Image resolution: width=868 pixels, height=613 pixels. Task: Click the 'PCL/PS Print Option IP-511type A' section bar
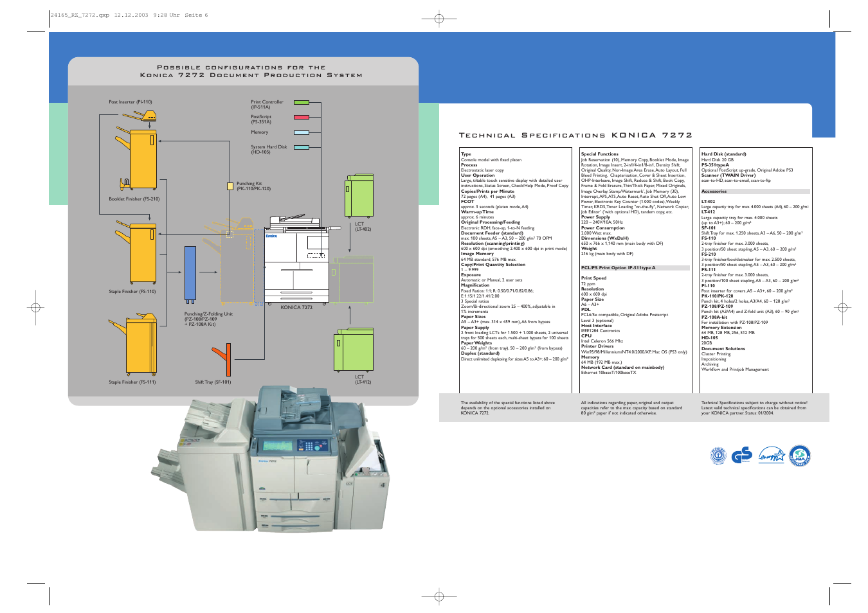click(x=635, y=268)
